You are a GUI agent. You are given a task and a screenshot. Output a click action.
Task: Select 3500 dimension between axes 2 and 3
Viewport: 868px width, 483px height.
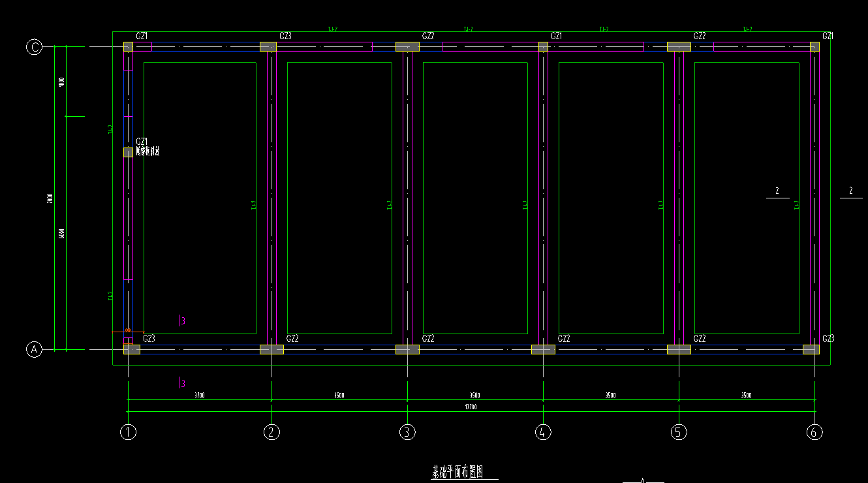(x=339, y=396)
